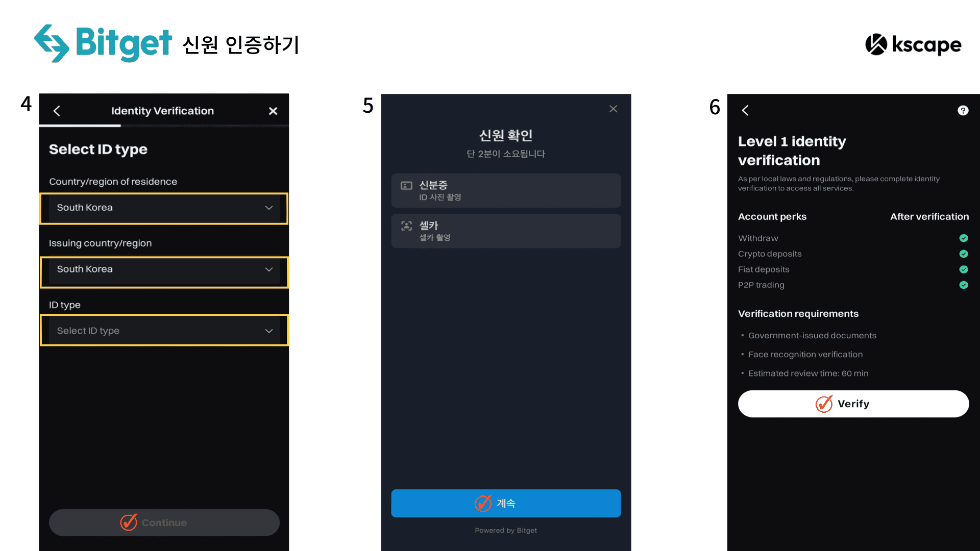Screen dimensions: 980x551
Task: Toggle the 신분증 ID option
Action: [505, 190]
